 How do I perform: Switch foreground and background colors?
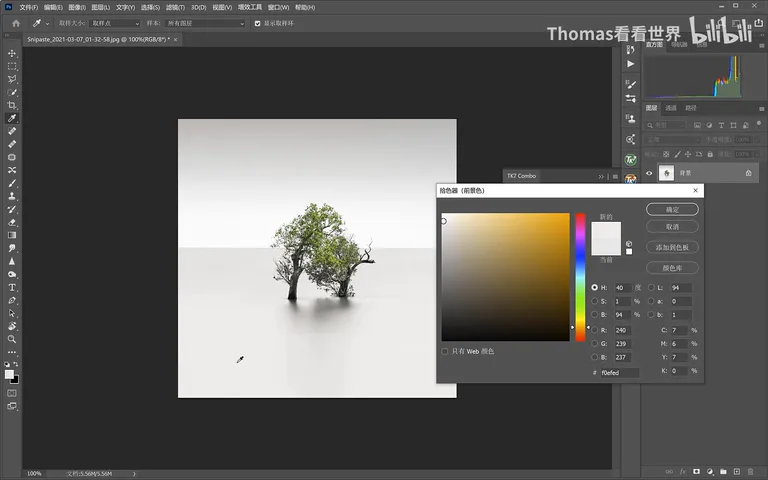pos(16,364)
